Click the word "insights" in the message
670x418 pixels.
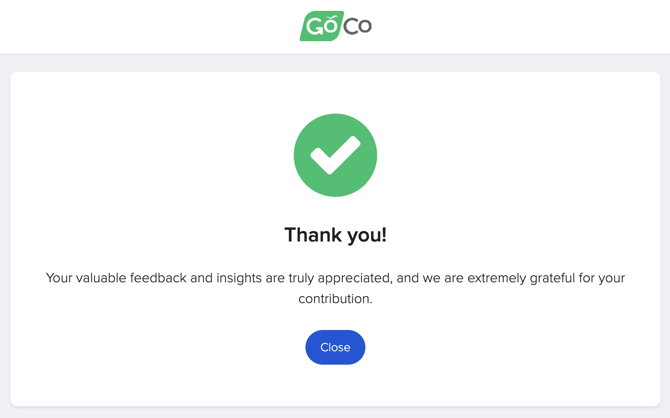point(239,278)
